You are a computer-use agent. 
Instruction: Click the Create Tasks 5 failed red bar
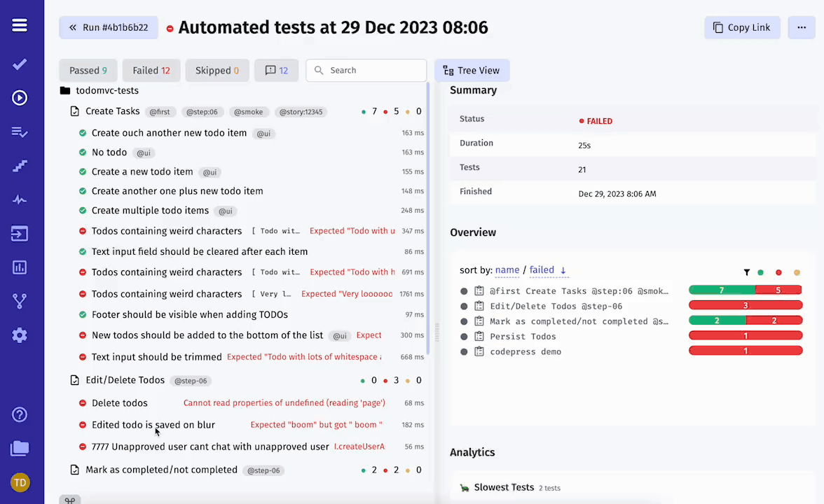tap(778, 290)
